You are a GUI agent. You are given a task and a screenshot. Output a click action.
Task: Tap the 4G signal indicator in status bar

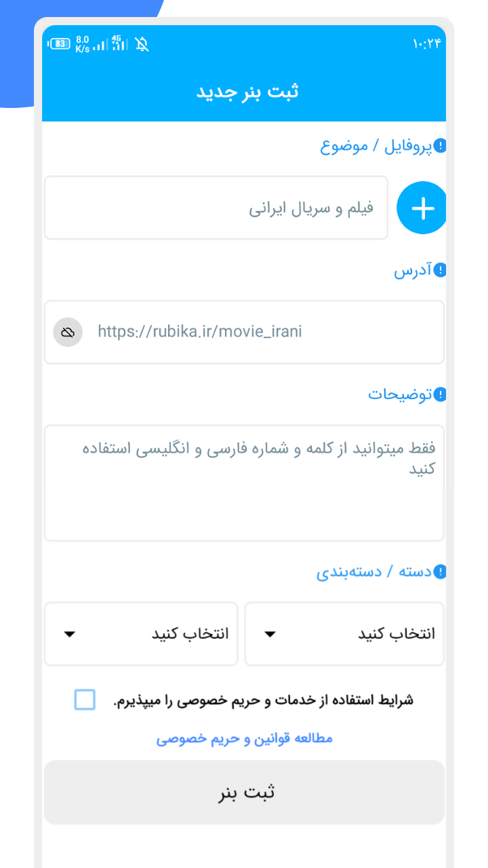coord(119,43)
